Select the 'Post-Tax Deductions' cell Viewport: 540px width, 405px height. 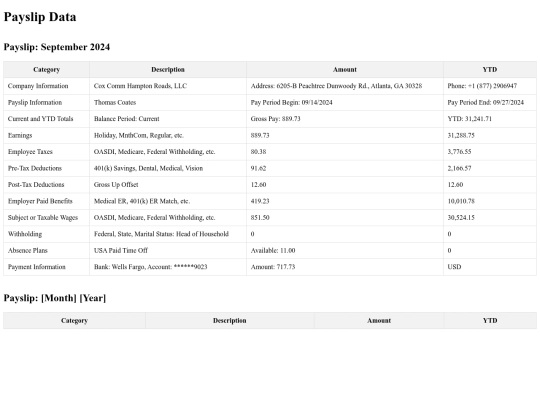[x=46, y=185]
